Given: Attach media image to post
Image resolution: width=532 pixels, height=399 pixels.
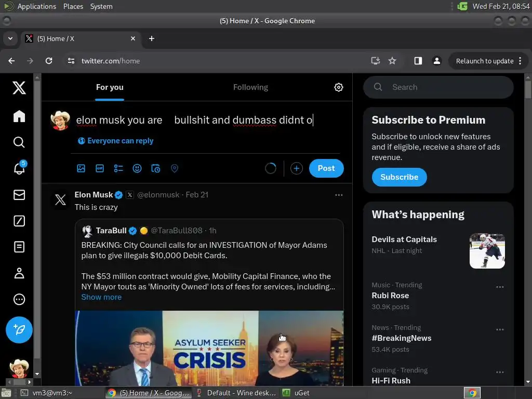Looking at the screenshot, I should coord(81,168).
